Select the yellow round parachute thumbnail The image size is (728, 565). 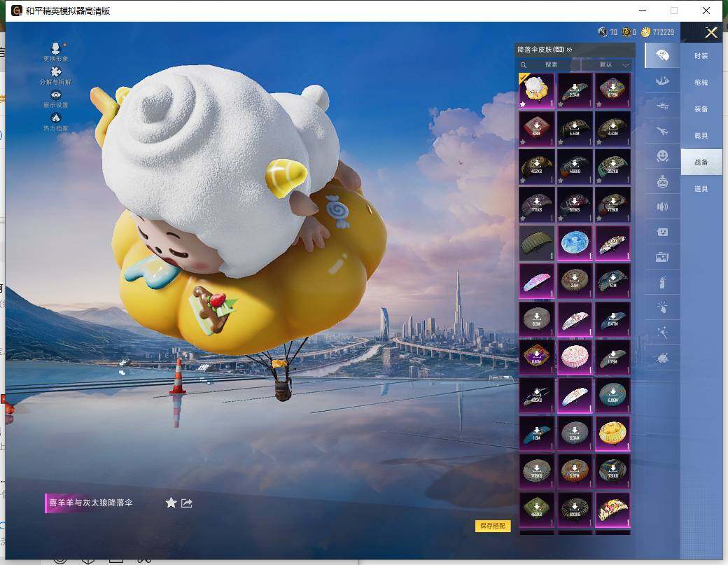coord(613,433)
